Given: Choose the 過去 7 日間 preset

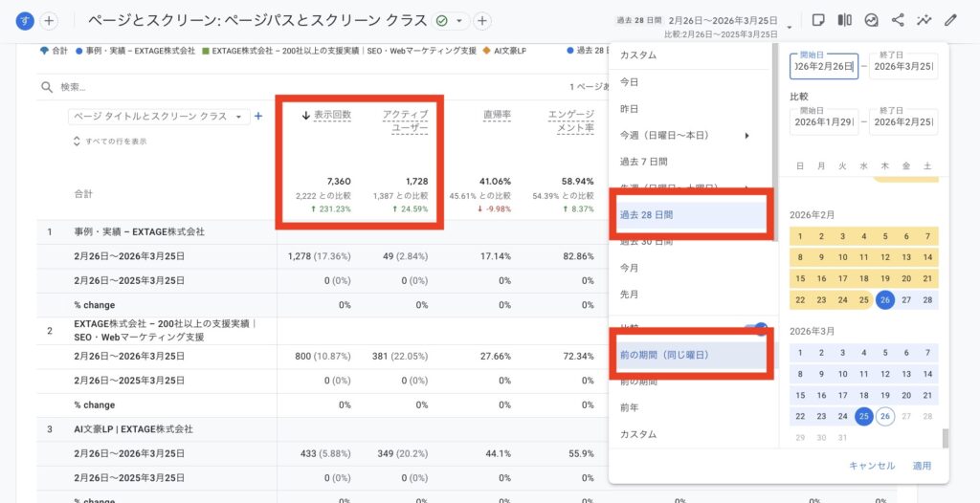Looking at the screenshot, I should 643,162.
